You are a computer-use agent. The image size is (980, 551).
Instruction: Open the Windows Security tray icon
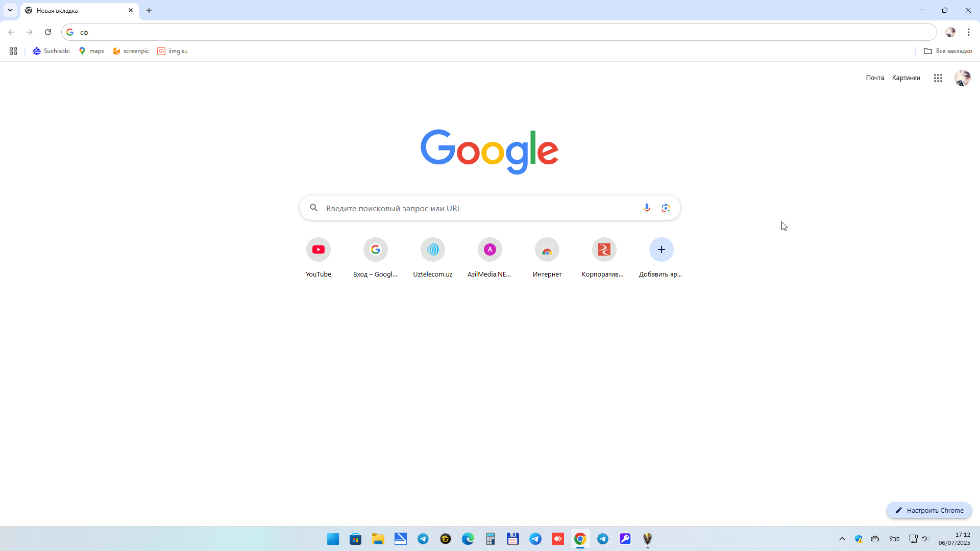859,539
